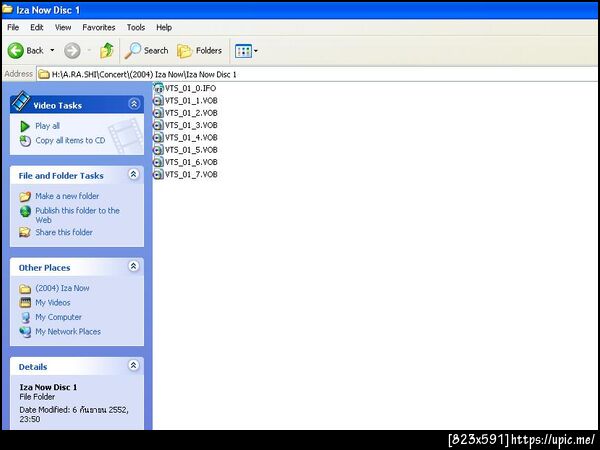Click Publish this folder to the Web
The width and height of the screenshot is (600, 450).
point(77,215)
